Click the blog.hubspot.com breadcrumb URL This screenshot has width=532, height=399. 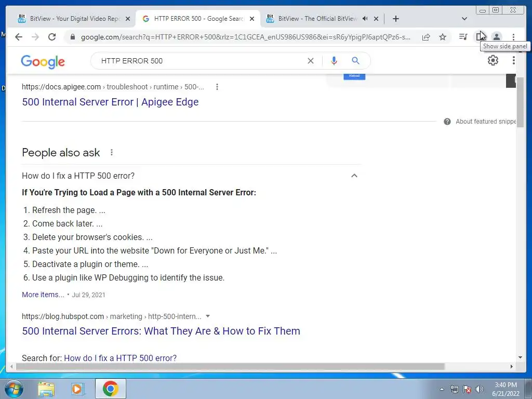112,316
